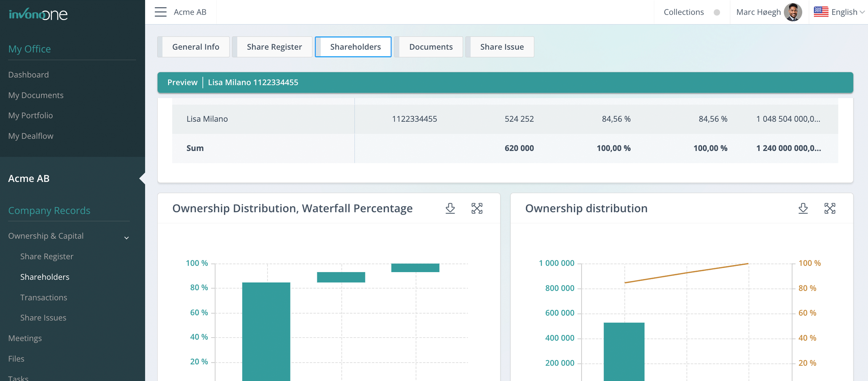Open Marc Høegh's profile avatar
The height and width of the screenshot is (381, 868).
click(x=793, y=12)
